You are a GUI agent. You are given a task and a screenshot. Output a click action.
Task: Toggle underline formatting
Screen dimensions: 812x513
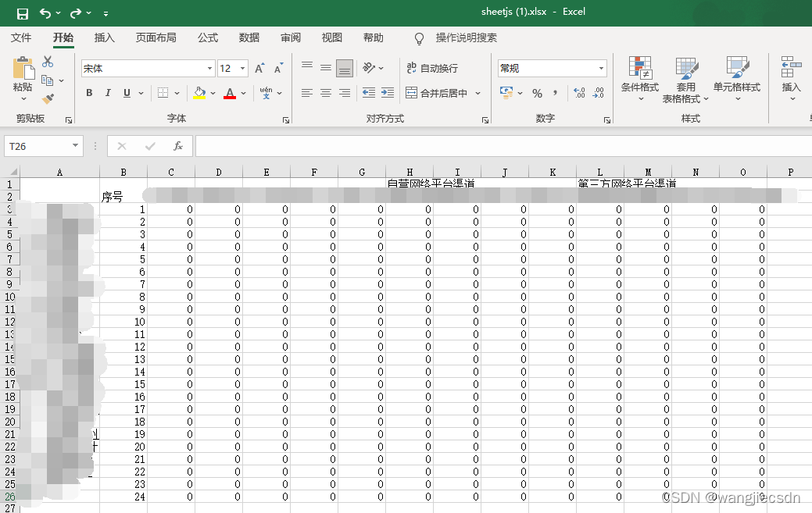click(127, 93)
